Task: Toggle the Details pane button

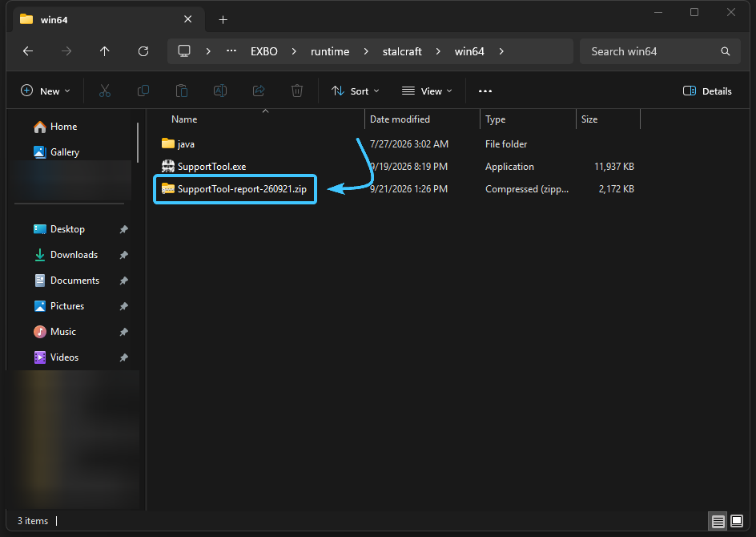Action: (707, 91)
